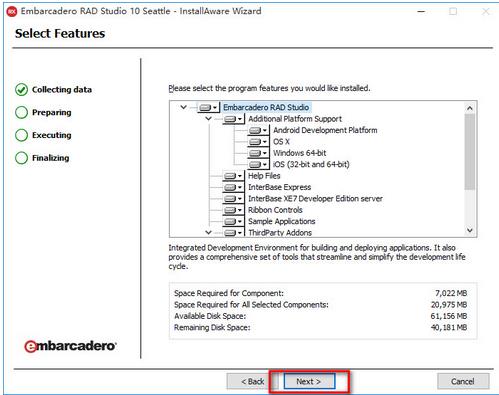499x395 pixels.
Task: Open install-state icon for Android Development Platform
Action: [x=258, y=130]
